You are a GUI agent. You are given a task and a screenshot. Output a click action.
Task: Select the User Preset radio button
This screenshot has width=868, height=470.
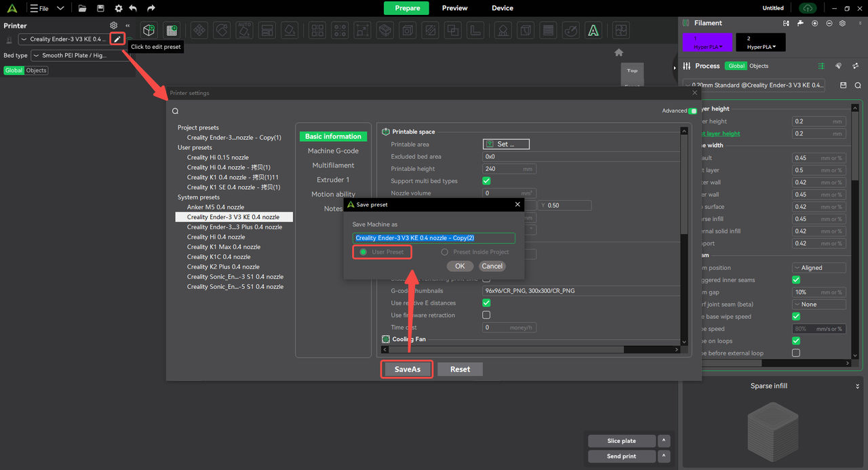(x=363, y=252)
